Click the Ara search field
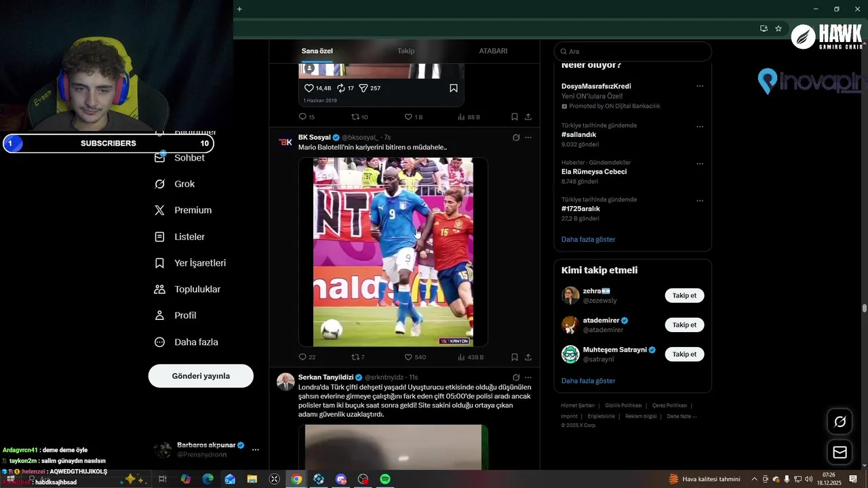 click(x=633, y=52)
